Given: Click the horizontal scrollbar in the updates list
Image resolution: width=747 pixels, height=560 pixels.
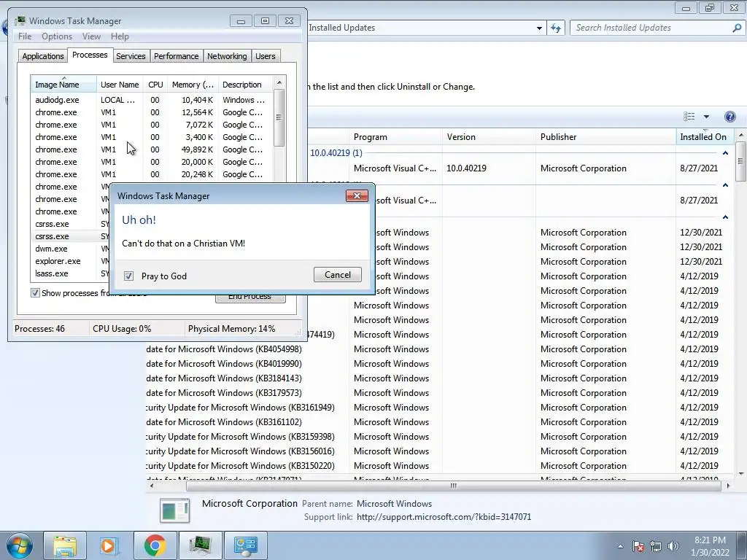Looking at the screenshot, I should click(x=452, y=486).
